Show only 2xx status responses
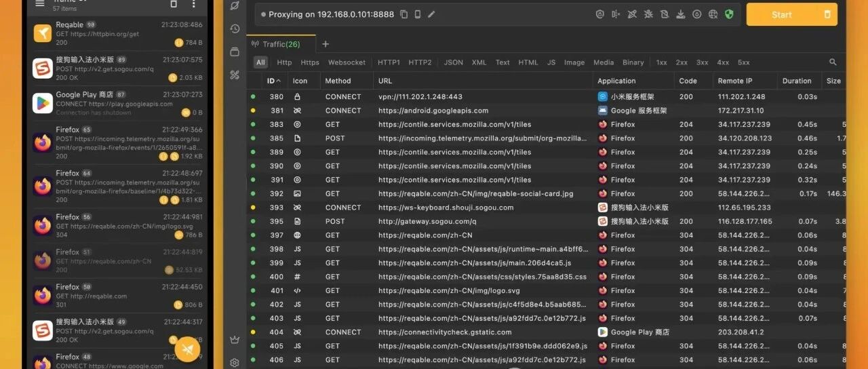 click(x=682, y=62)
